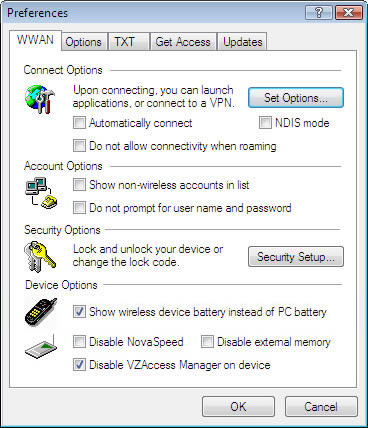Screen dimensions: 368x428
Task: Click the keys Security Options icon
Action: [40, 257]
